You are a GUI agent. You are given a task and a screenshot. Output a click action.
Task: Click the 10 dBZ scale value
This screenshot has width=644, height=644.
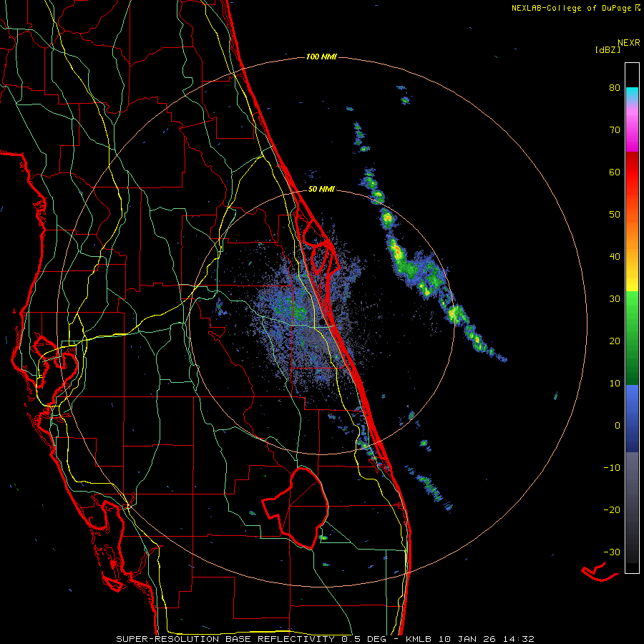(615, 384)
